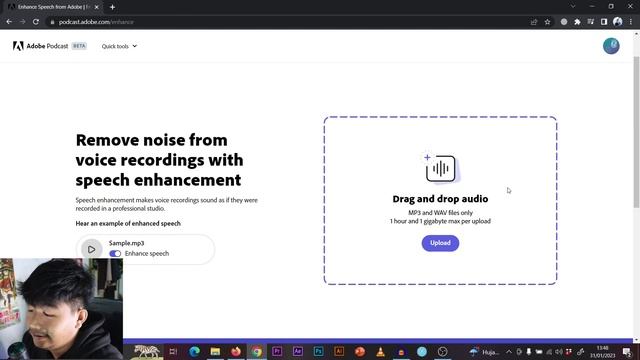This screenshot has height=360, width=640.
Task: Open the Chrome tab search chevron
Action: pyautogui.click(x=573, y=6)
